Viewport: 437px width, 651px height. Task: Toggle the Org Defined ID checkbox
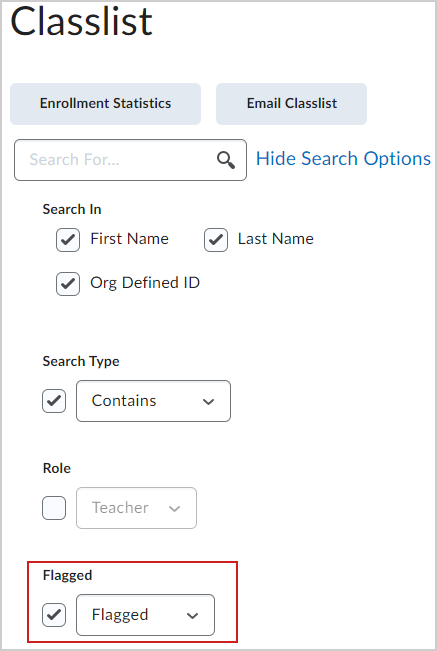click(68, 284)
